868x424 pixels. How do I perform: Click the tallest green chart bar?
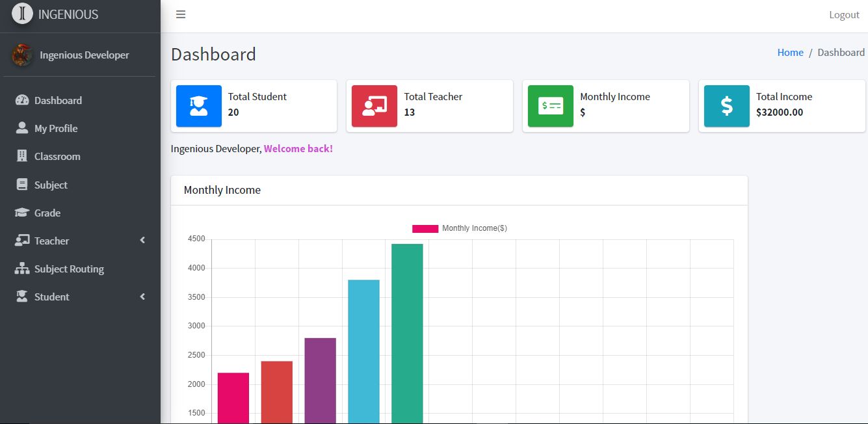[407, 334]
